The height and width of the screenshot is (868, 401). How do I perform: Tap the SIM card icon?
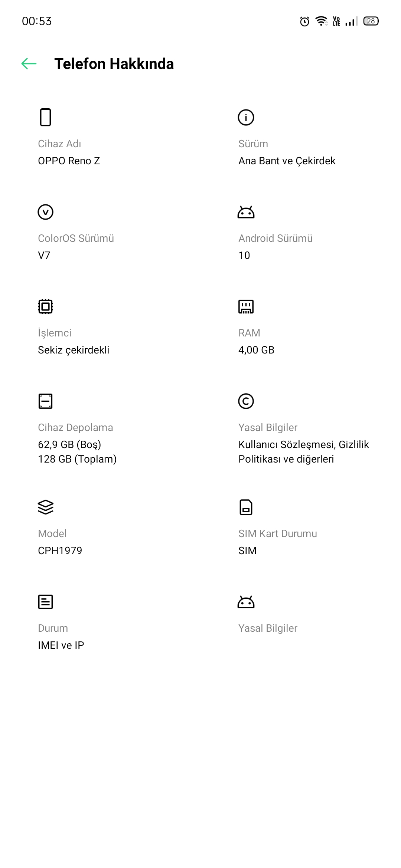246,507
